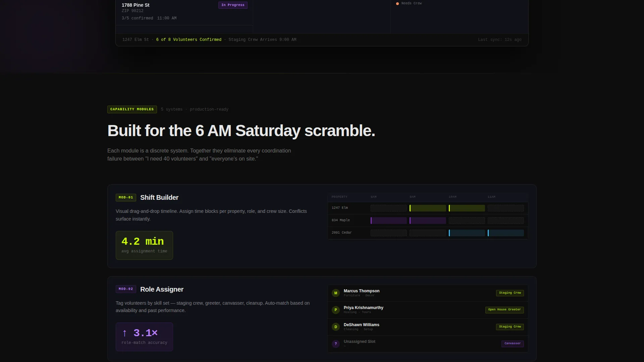This screenshot has width=644, height=362.
Task: Open the 1788 Pine St property card
Action: point(184,12)
